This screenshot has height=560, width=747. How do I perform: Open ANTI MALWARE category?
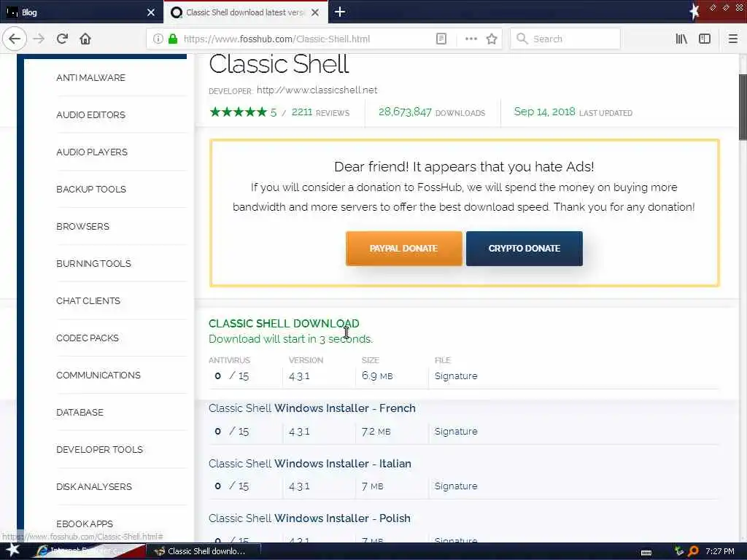pyautogui.click(x=90, y=77)
